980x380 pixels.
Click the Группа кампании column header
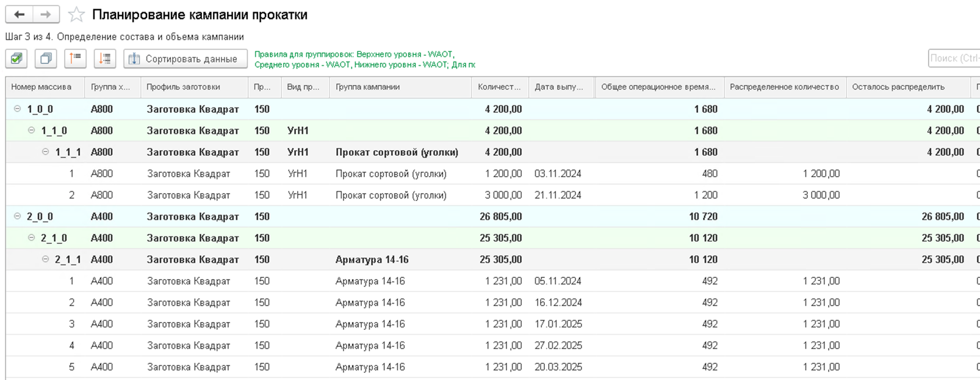coord(400,87)
